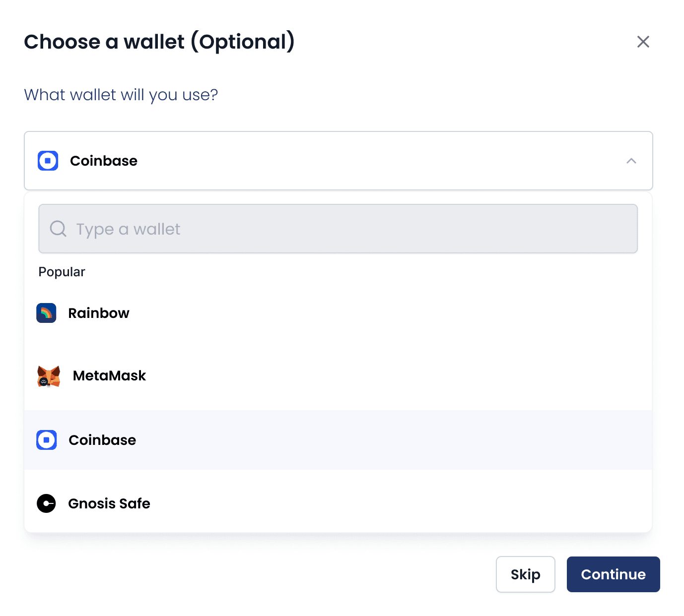684x616 pixels.
Task: Click the Coinbase logo in the list
Action: click(47, 440)
